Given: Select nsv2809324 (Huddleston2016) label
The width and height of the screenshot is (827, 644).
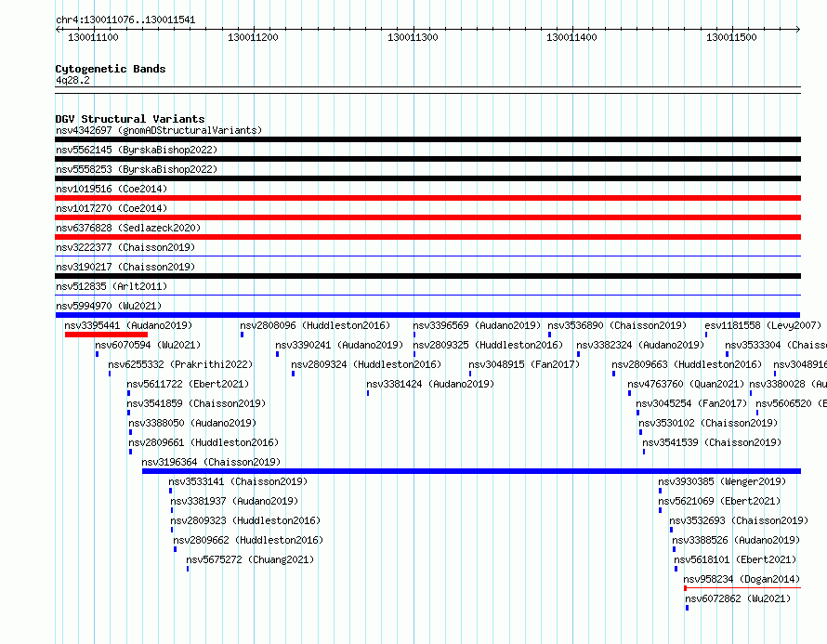Looking at the screenshot, I should point(366,364).
